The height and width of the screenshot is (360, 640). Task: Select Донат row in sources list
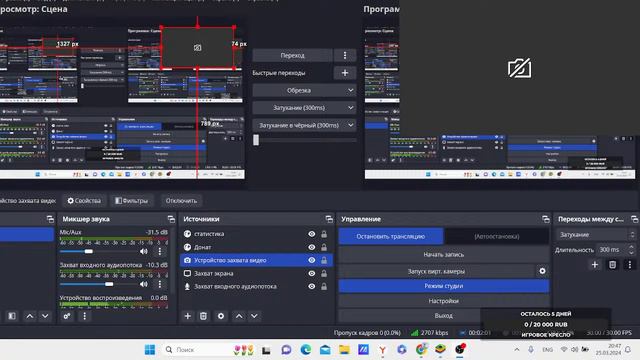point(256,247)
